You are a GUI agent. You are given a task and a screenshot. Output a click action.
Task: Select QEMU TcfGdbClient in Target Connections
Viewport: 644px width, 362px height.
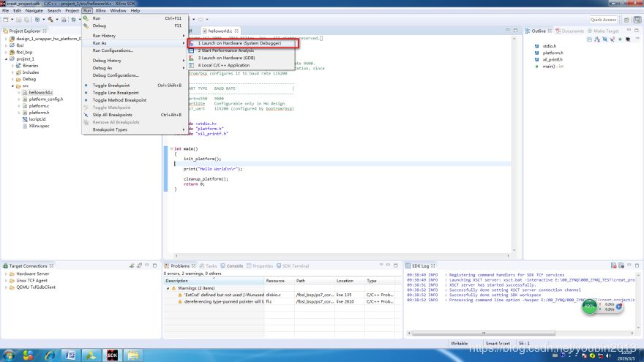(36, 287)
